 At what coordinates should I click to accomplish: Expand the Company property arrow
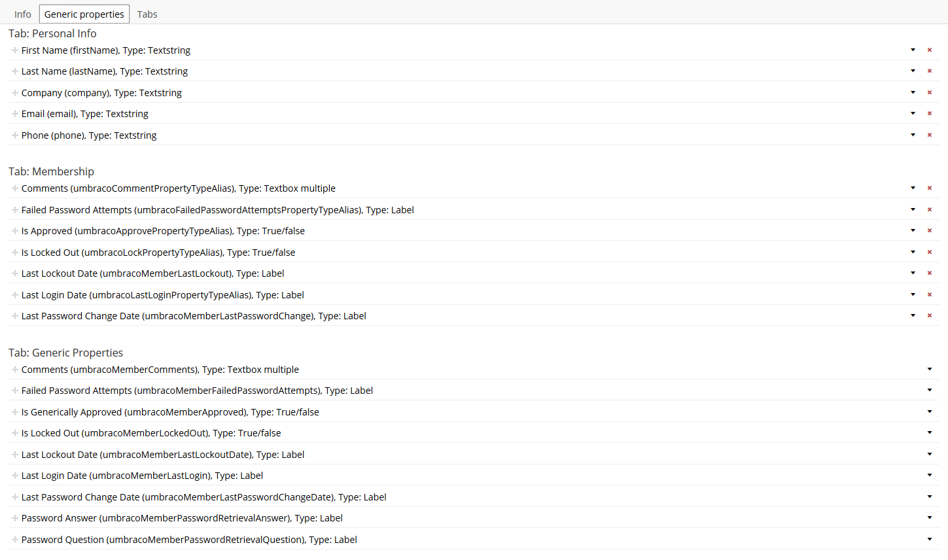[913, 92]
